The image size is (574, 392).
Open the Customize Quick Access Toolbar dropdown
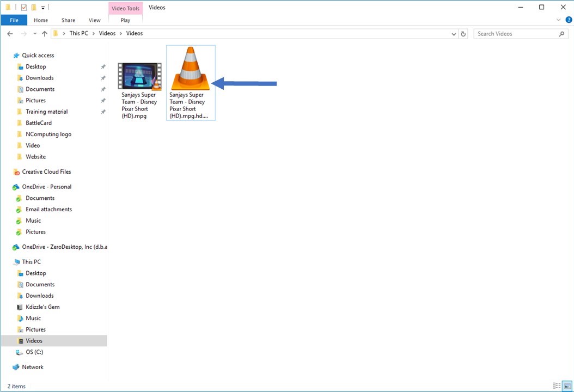[43, 8]
